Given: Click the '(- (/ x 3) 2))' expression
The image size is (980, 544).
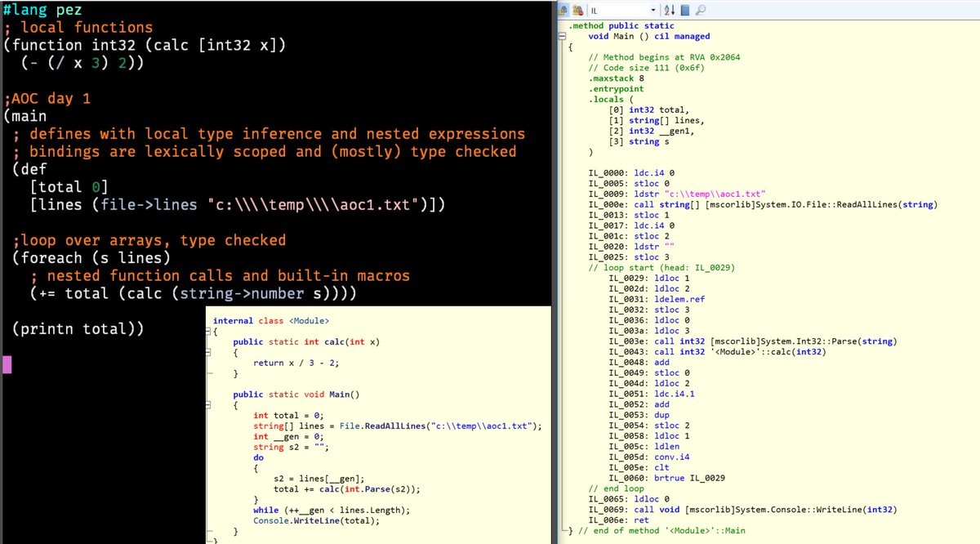Looking at the screenshot, I should tap(82, 63).
